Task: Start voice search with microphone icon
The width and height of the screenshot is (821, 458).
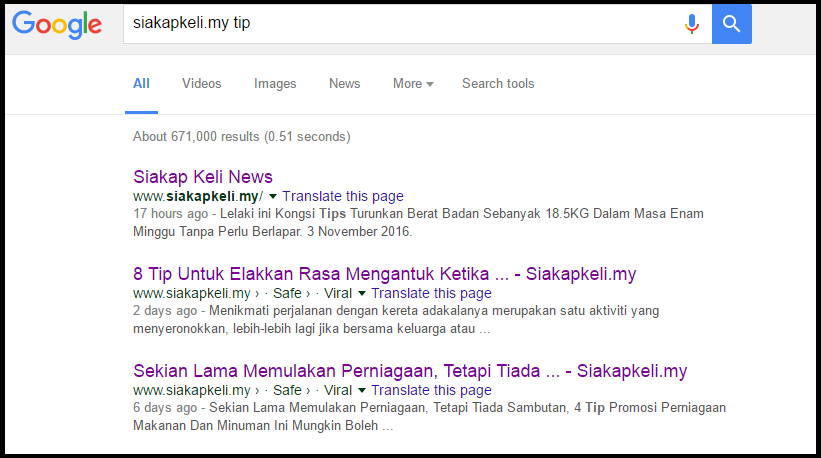Action: [x=692, y=24]
